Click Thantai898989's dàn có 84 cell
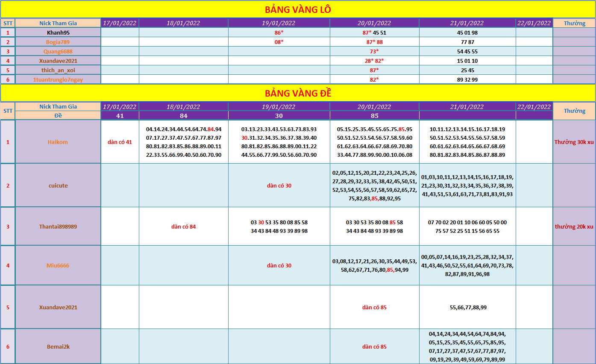 (184, 226)
